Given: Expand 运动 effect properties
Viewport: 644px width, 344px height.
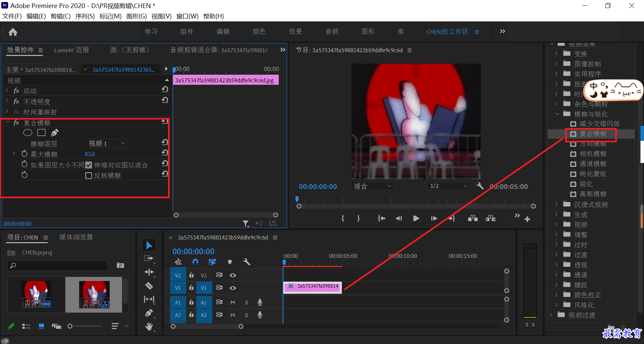Looking at the screenshot, I should coord(7,90).
